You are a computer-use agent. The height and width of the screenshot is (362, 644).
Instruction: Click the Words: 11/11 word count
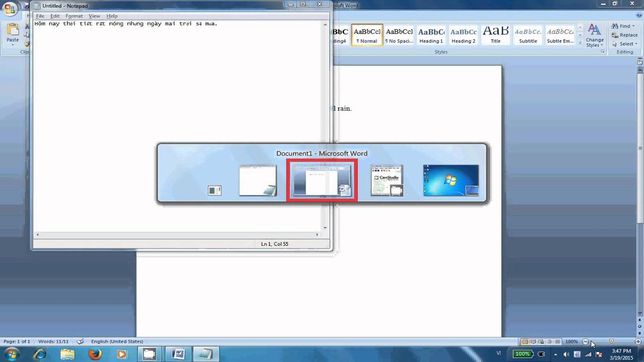pos(53,341)
